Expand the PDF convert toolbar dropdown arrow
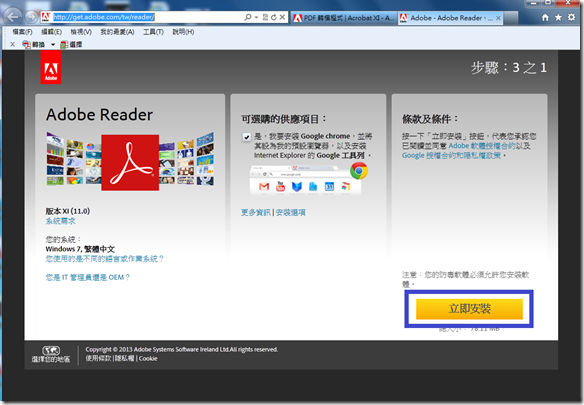The height and width of the screenshot is (405, 584). click(53, 45)
